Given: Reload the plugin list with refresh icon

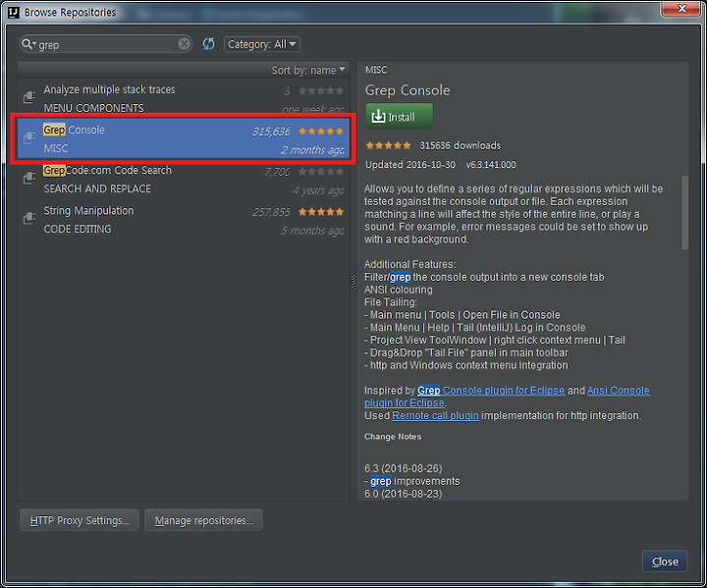Looking at the screenshot, I should click(208, 44).
